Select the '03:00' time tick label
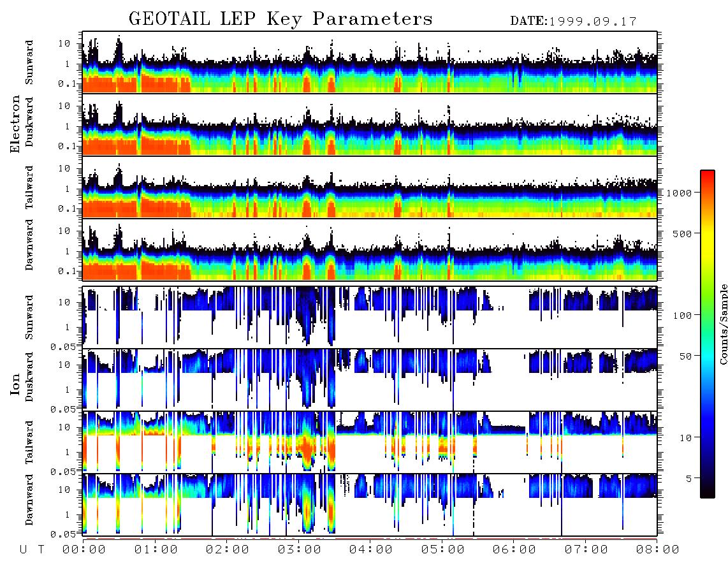The height and width of the screenshot is (561, 728). tap(300, 550)
